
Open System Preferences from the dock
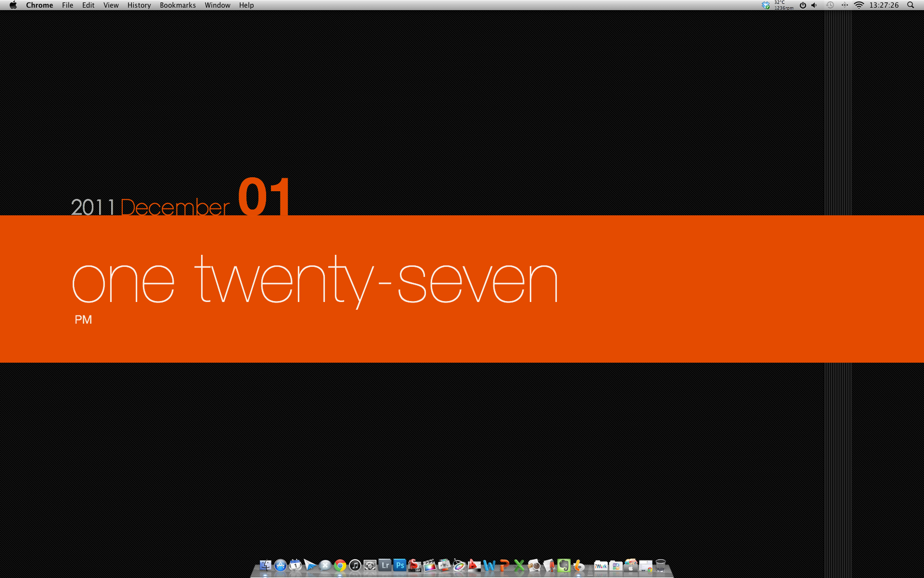370,565
